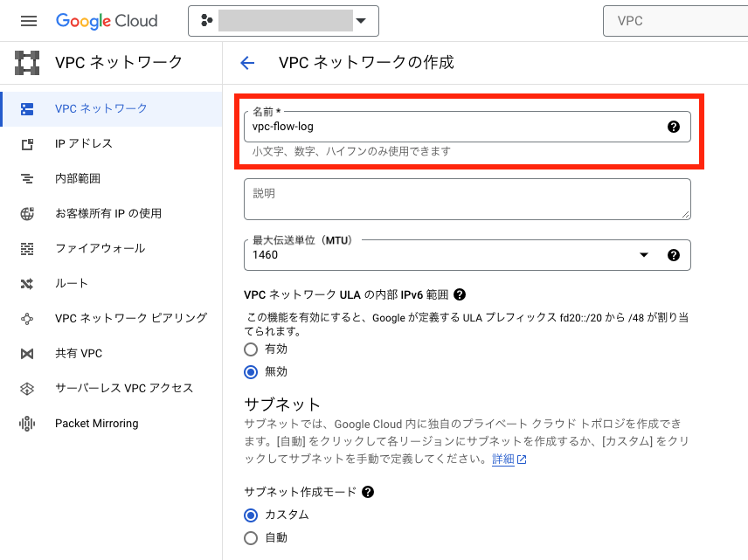The width and height of the screenshot is (748, 560).
Task: Open ルート in the sidebar
Action: tap(111, 283)
